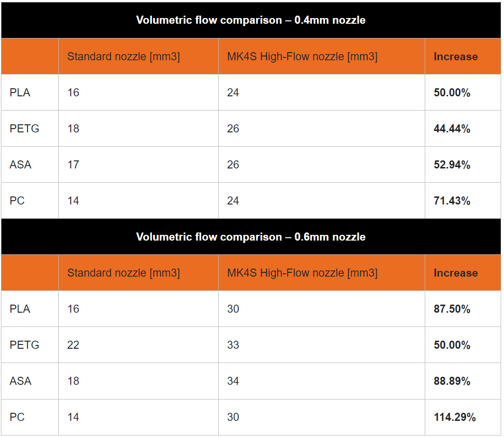Screen dimensions: 504x437
Task: Click the 0.6mm nozzle table title
Action: point(251,237)
